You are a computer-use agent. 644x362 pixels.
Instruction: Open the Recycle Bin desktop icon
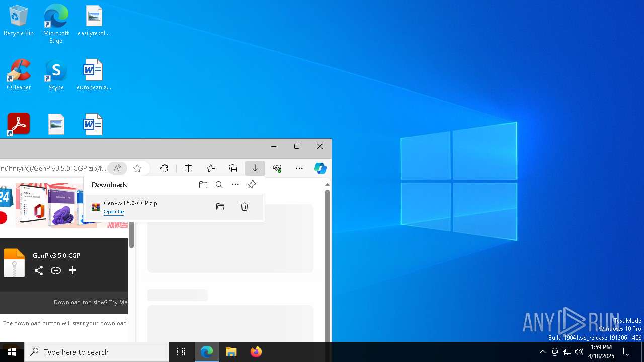19,21
